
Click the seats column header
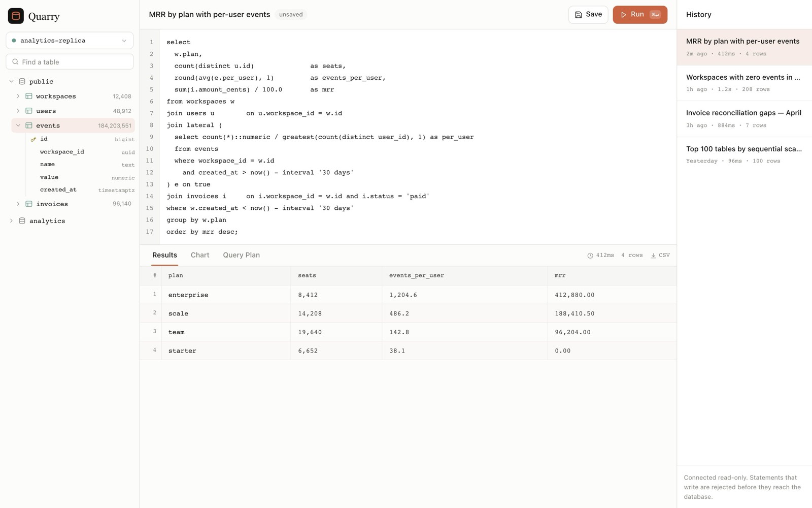(336, 275)
